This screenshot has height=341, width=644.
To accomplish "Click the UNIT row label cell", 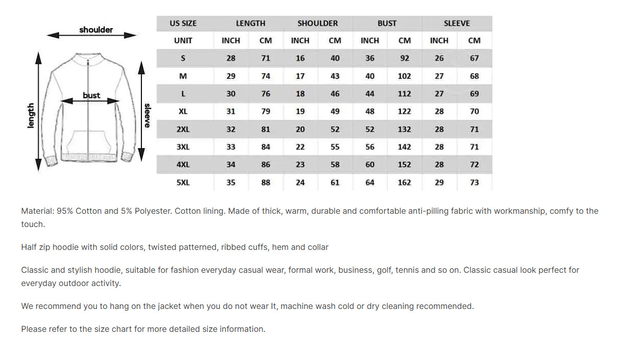I will (183, 41).
